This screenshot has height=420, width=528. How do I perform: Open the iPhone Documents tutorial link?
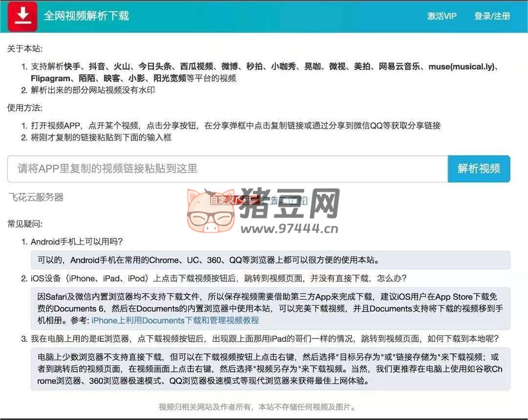tap(175, 320)
